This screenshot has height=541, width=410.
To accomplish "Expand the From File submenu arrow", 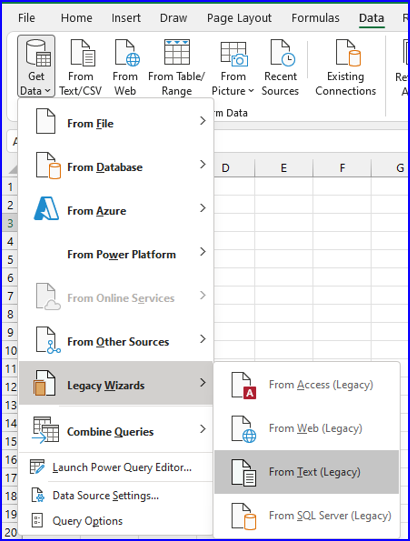I will tap(203, 121).
